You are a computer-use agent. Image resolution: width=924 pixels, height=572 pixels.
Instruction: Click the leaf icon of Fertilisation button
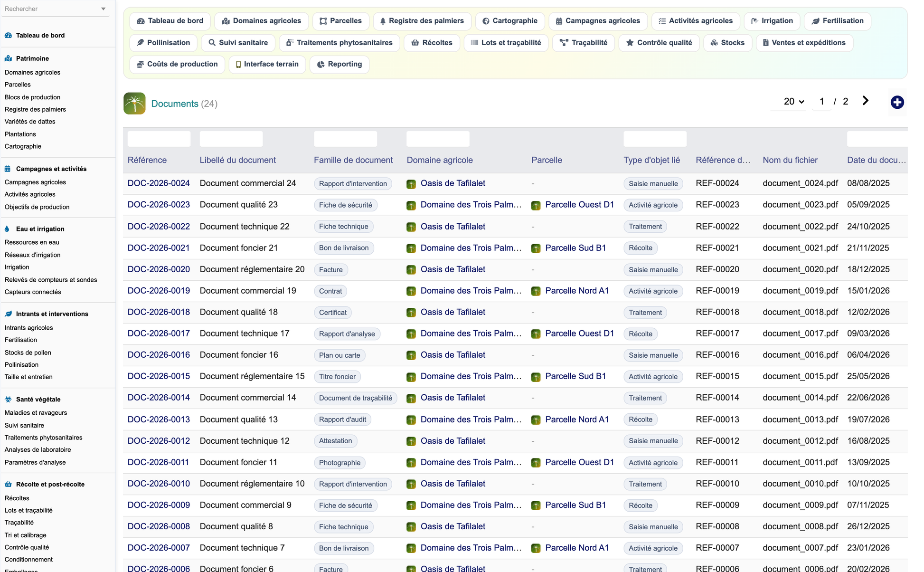(x=816, y=21)
